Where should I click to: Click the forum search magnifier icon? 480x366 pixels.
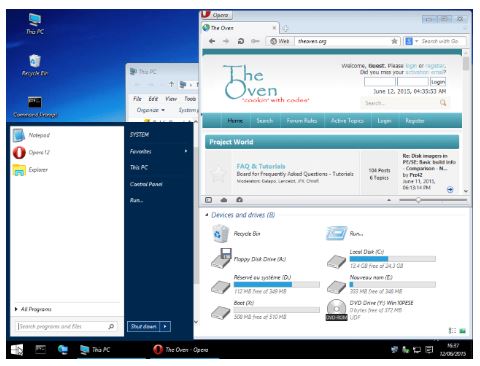pos(443,103)
